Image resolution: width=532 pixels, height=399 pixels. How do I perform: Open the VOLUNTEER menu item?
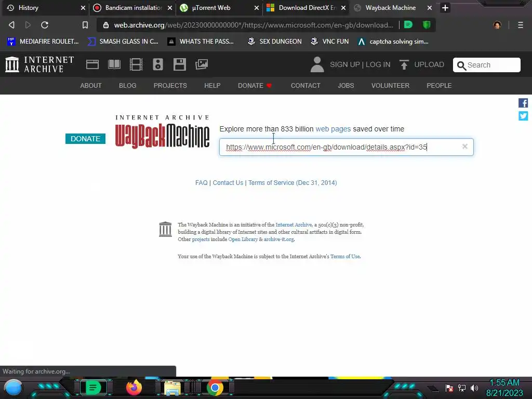pos(390,86)
